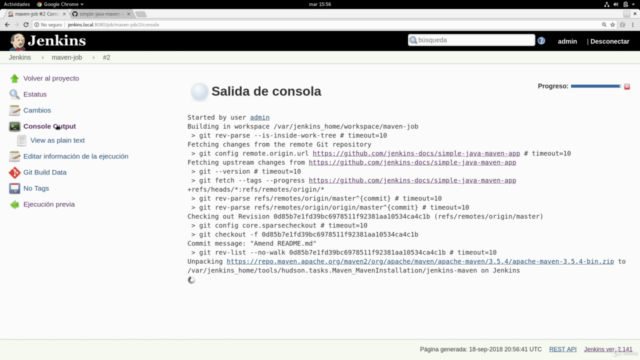The width and height of the screenshot is (640, 360).
Task: Click the Jenkins title text in the header
Action: (x=57, y=41)
